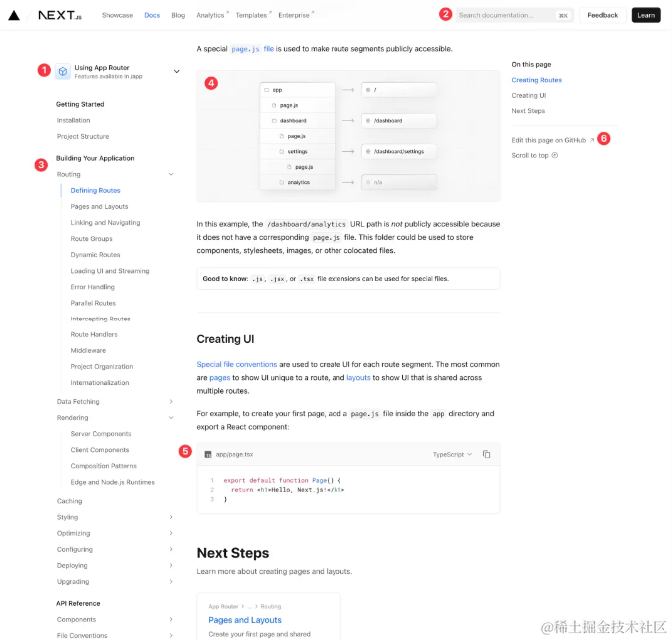Open the Blog nav item

(x=178, y=15)
